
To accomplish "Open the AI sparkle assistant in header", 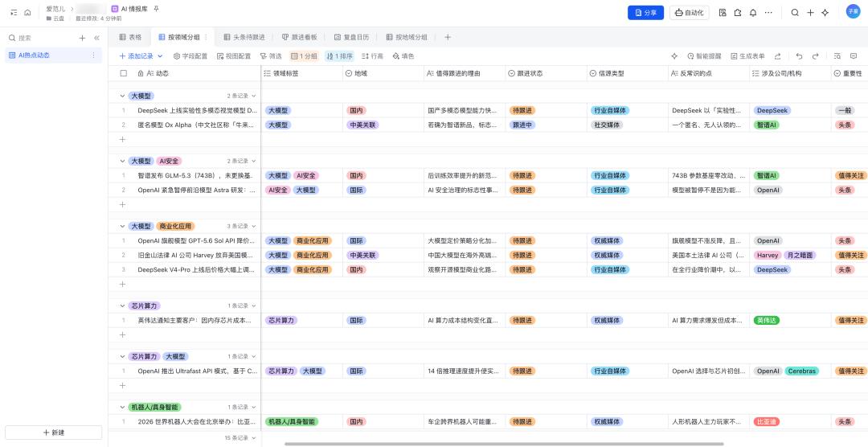I will (x=825, y=12).
